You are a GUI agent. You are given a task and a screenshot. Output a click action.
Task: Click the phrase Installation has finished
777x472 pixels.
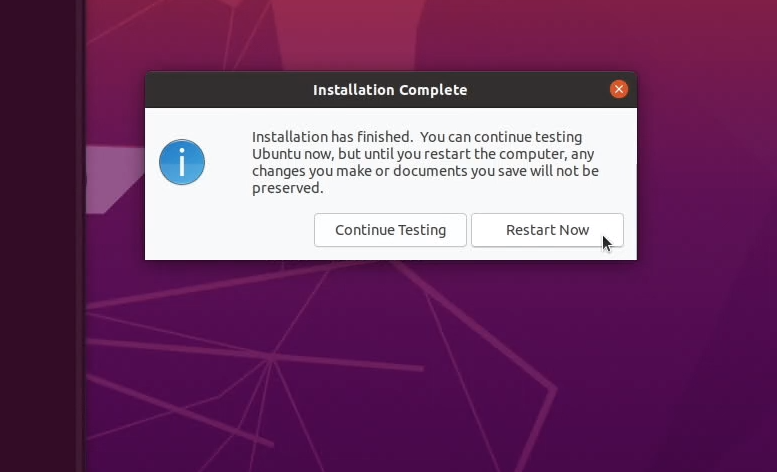332,137
